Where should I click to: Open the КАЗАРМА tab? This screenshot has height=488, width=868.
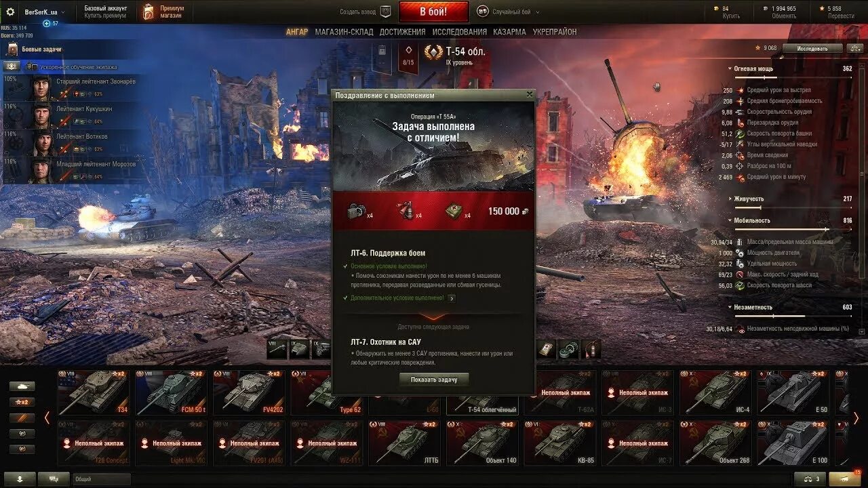pyautogui.click(x=509, y=32)
